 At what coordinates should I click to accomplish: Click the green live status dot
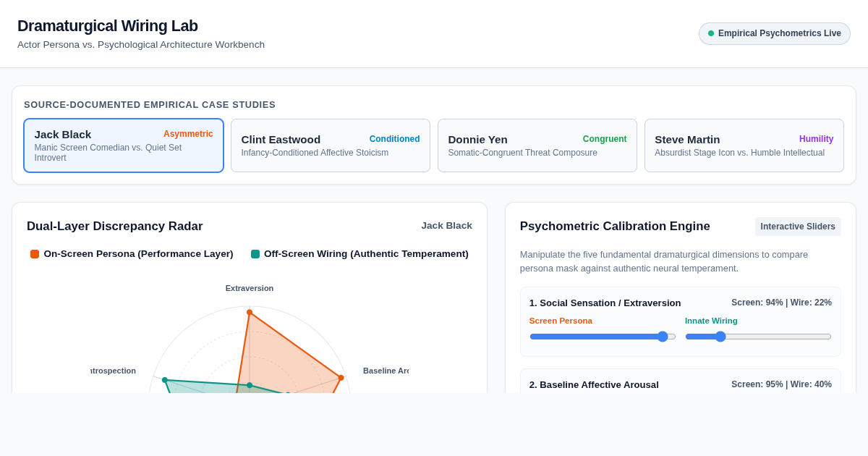711,33
